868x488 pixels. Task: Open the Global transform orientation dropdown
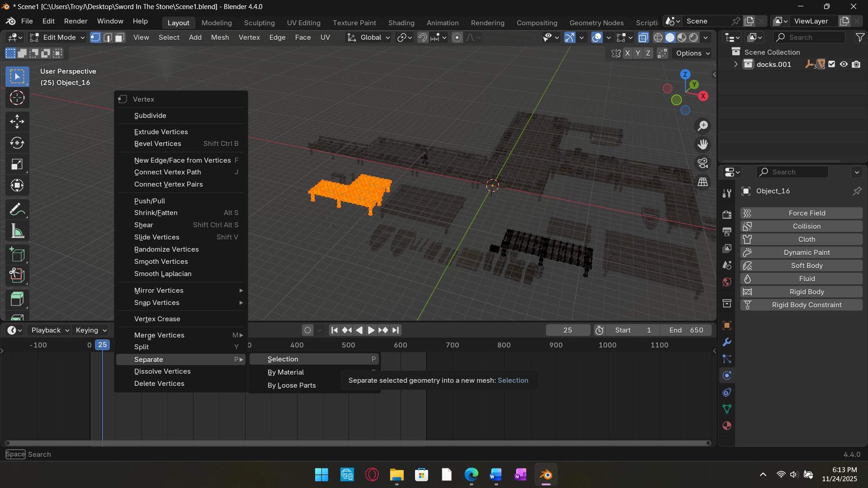tap(368, 38)
